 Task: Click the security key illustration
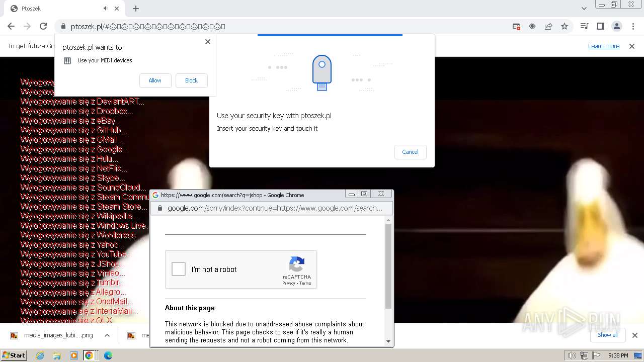point(322,72)
